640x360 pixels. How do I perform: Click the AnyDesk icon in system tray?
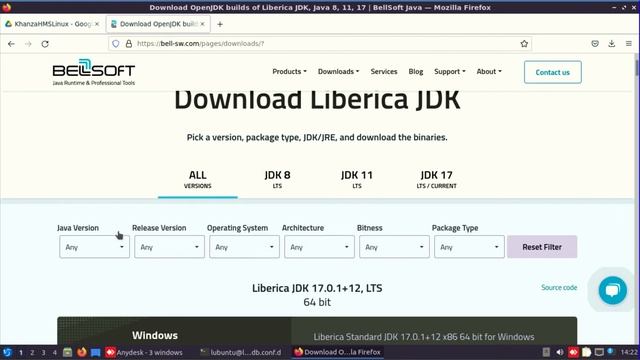(x=573, y=352)
